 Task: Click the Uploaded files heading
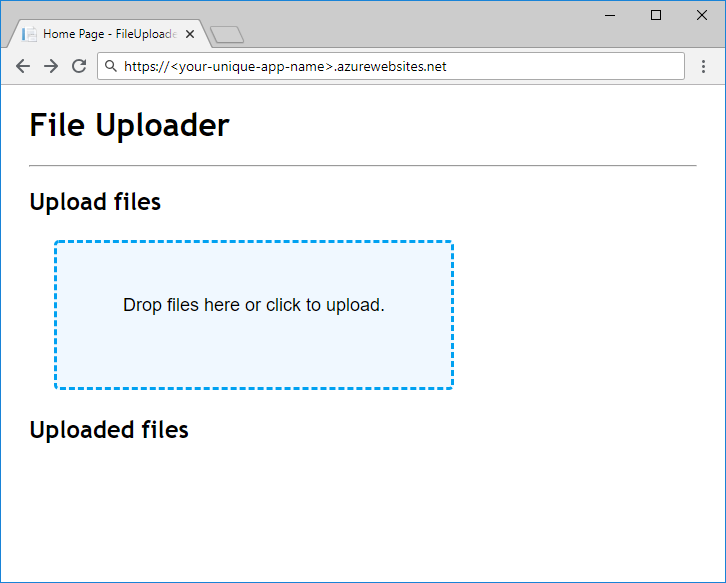pos(109,430)
